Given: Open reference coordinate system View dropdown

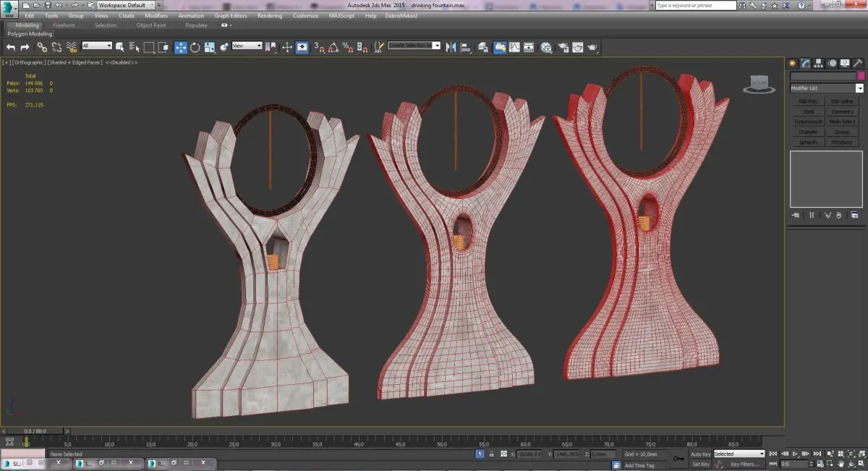Looking at the screenshot, I should (247, 46).
